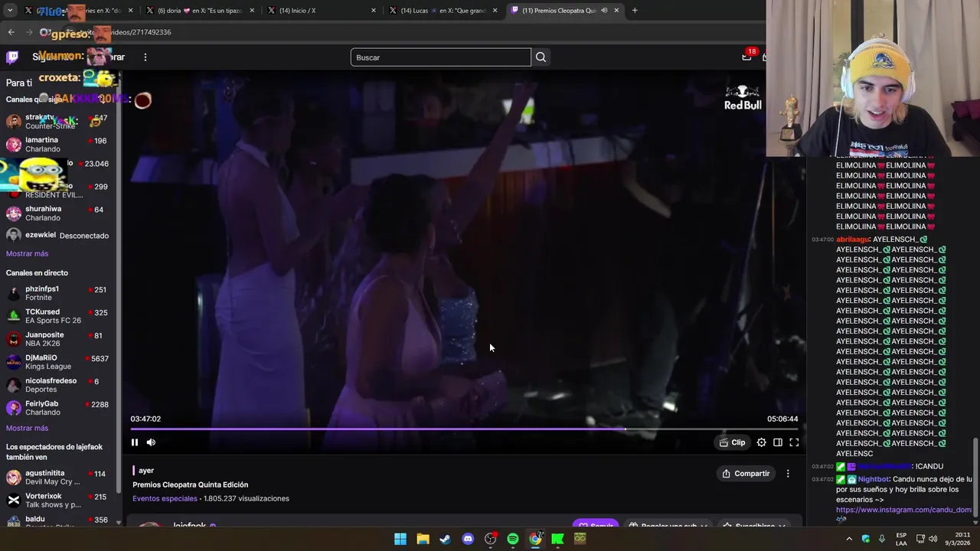The width and height of the screenshot is (980, 551).
Task: Open Spotify from the taskbar
Action: [x=513, y=539]
